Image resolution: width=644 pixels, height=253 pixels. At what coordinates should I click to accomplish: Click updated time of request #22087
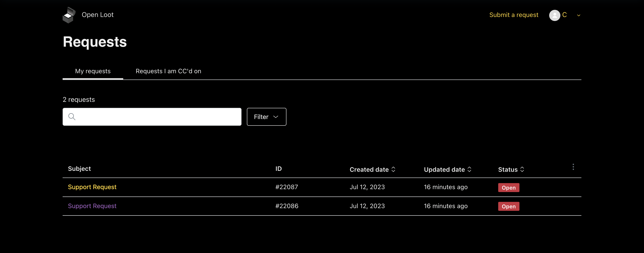click(445, 187)
